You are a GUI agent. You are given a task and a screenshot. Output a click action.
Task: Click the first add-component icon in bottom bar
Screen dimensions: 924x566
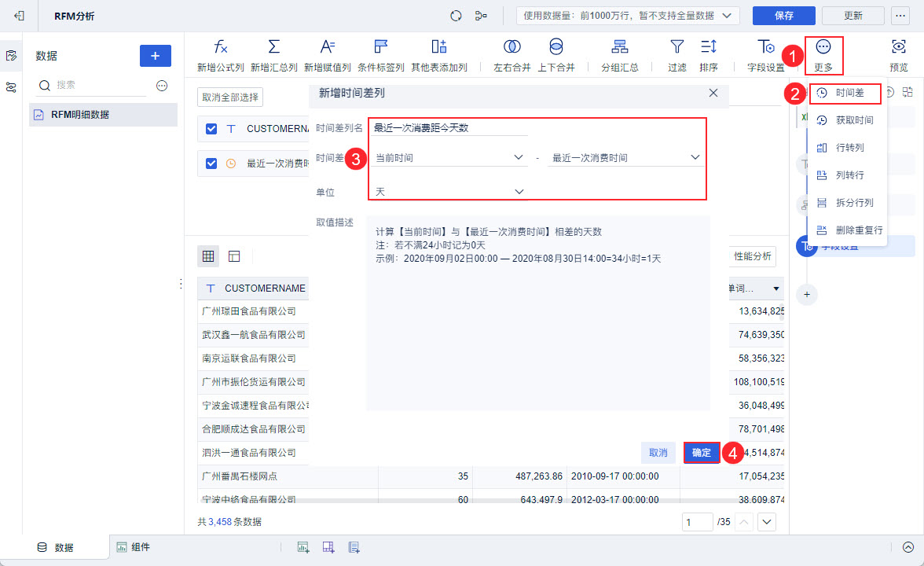pyautogui.click(x=303, y=547)
